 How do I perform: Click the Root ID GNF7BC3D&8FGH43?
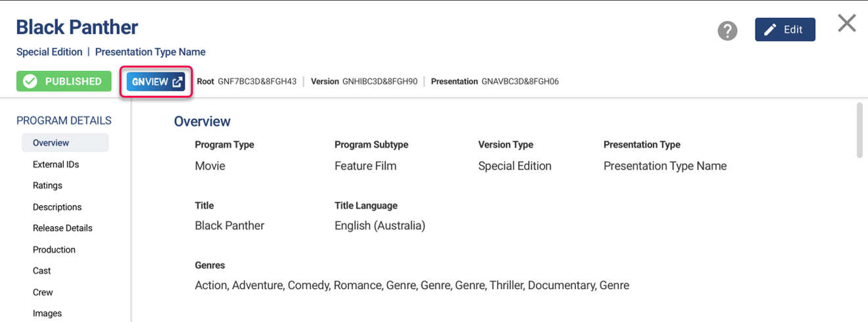(x=257, y=81)
